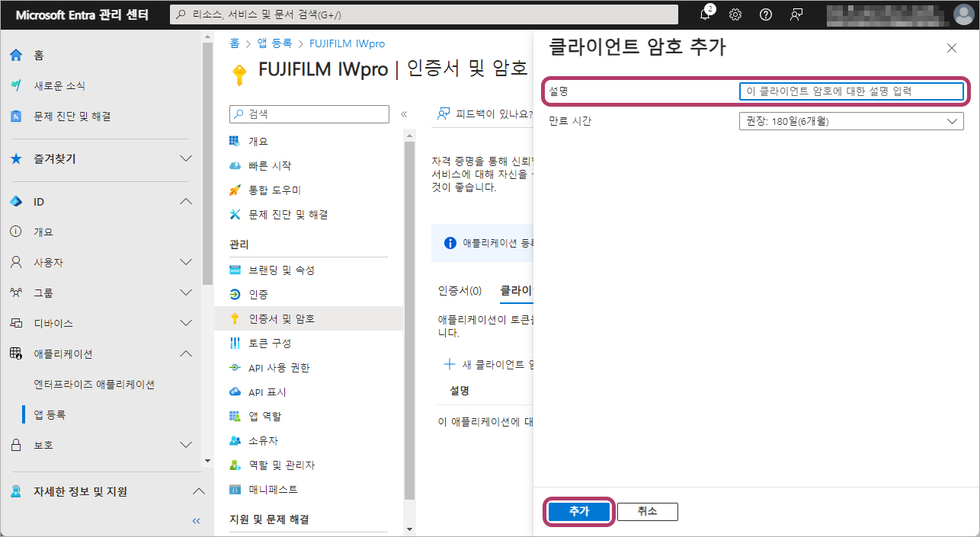Expand the 즐겨찾기 section chevron
This screenshot has width=980, height=537.
185,159
